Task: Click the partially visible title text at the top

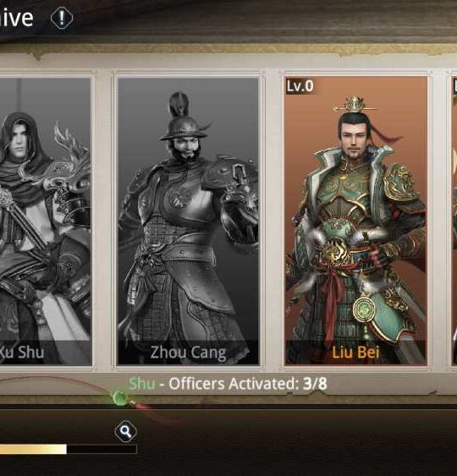Action: pyautogui.click(x=16, y=19)
